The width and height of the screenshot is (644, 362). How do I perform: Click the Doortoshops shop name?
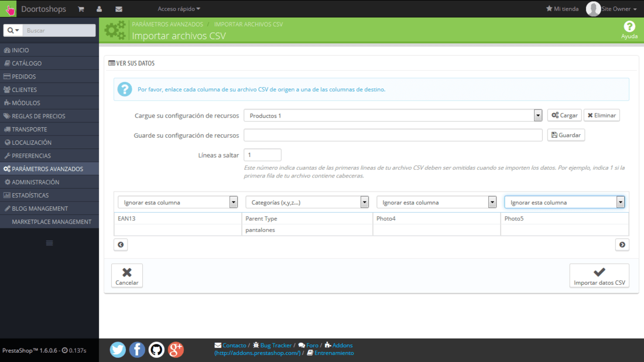tap(43, 9)
